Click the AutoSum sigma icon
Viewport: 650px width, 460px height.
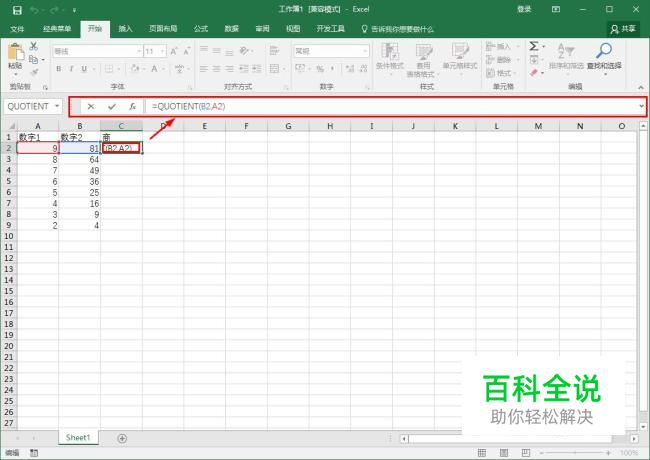point(534,46)
